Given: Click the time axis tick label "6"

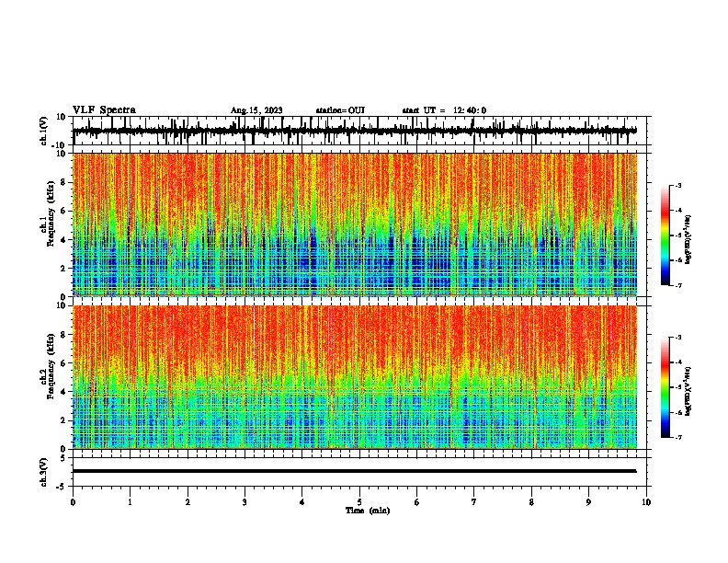Looking at the screenshot, I should tap(417, 502).
